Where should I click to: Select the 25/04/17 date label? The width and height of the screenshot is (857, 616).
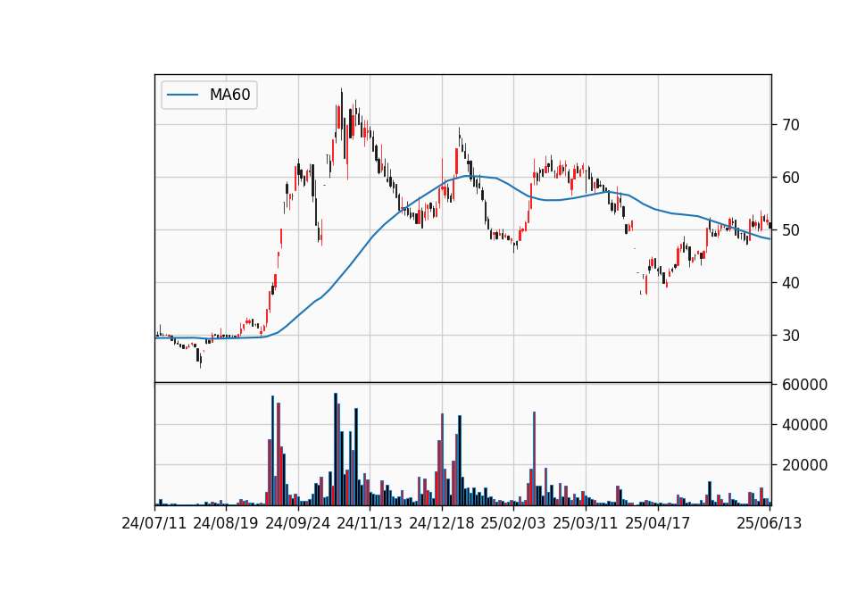tap(658, 523)
